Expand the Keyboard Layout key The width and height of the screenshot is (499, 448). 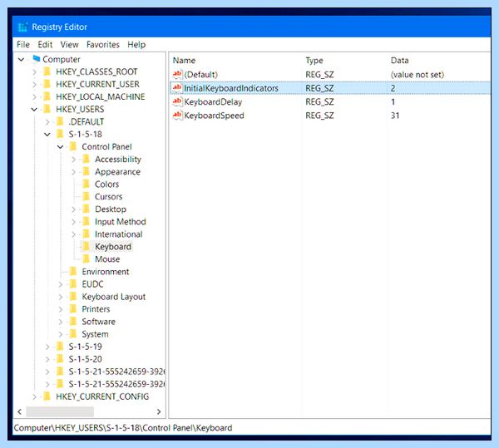pos(61,297)
